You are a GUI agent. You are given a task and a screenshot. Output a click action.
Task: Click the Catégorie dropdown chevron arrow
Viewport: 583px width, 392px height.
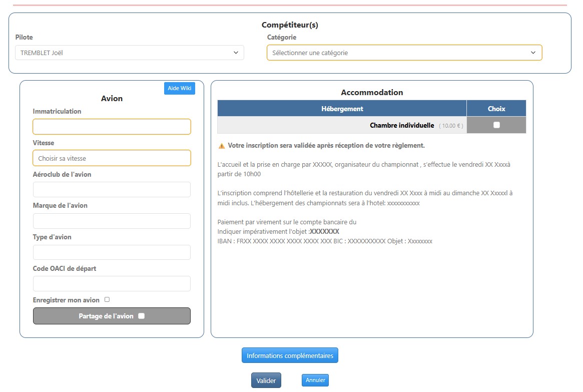[x=533, y=53]
